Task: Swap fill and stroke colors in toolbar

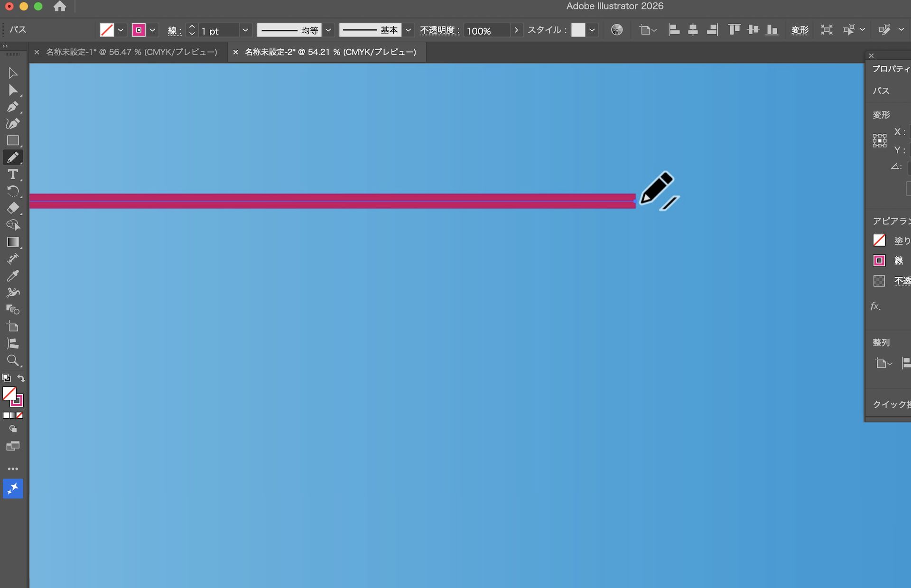Action: tap(21, 378)
